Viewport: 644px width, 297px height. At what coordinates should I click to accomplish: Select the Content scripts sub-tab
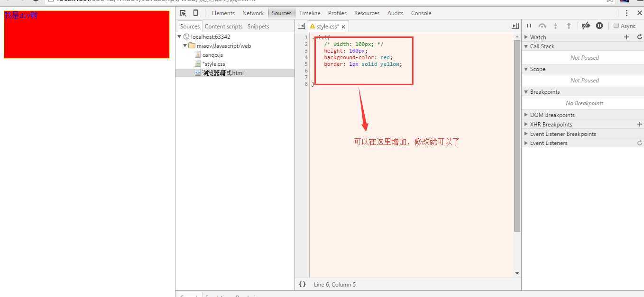point(223,27)
